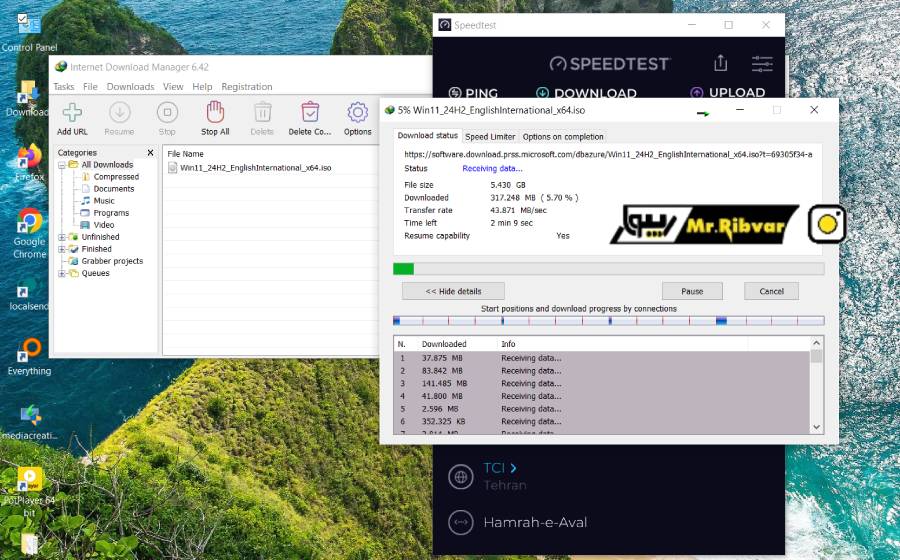900x560 pixels.
Task: Open Firefox desktop shortcut
Action: click(29, 157)
